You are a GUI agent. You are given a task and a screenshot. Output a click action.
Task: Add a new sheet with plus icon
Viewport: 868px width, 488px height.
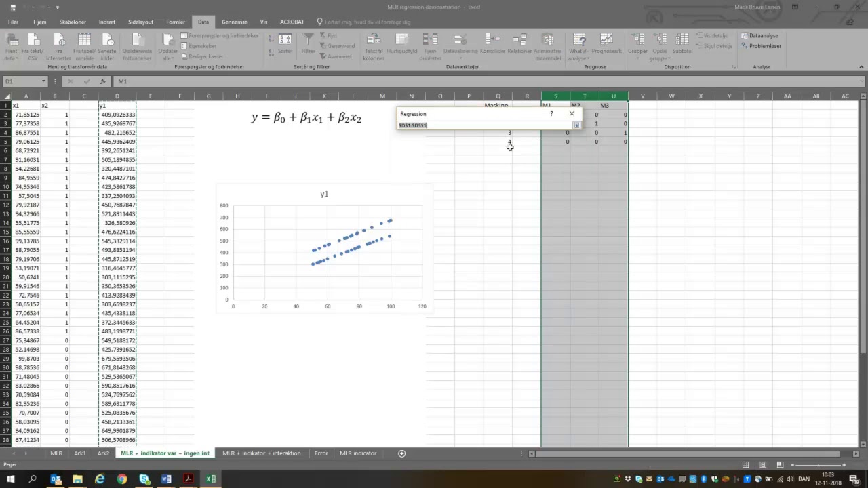[401, 453]
